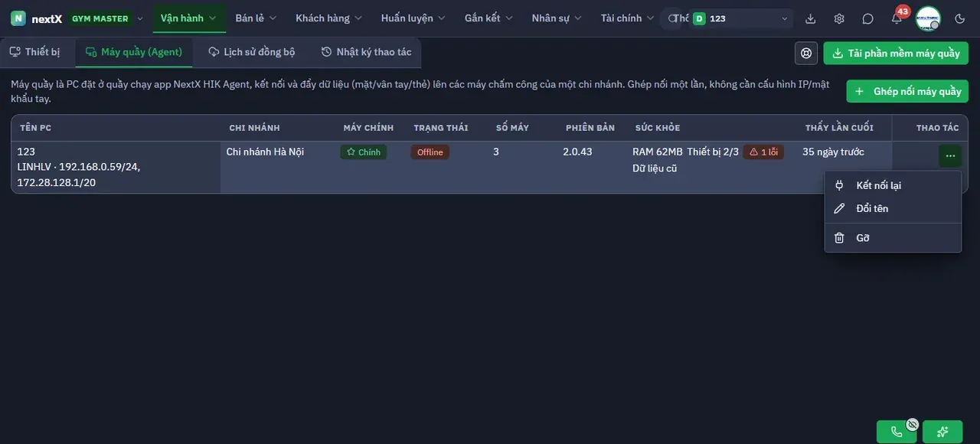Choose Đổi tên from the context menu
The image size is (980, 444).
click(893, 208)
